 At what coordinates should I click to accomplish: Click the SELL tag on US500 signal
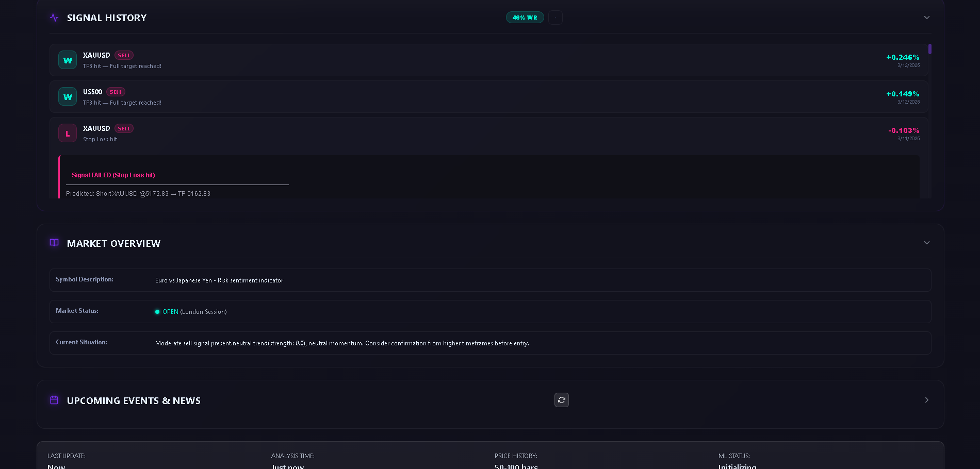click(116, 92)
